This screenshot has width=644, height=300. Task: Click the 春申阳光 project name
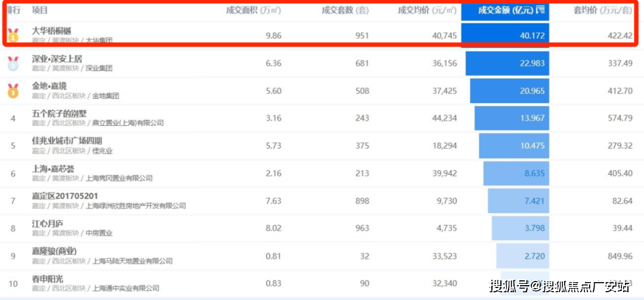tap(48, 278)
